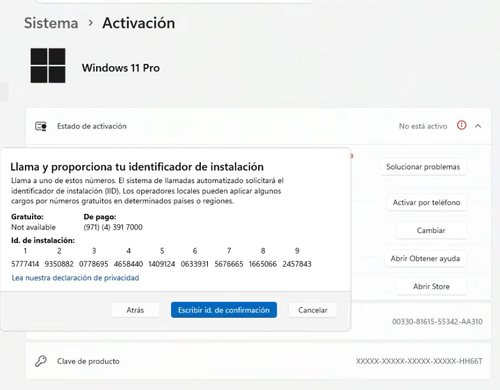Viewport: 500px width, 390px height.
Task: Click the breadcrumb chevron separator after Sistema
Action: tap(90, 23)
